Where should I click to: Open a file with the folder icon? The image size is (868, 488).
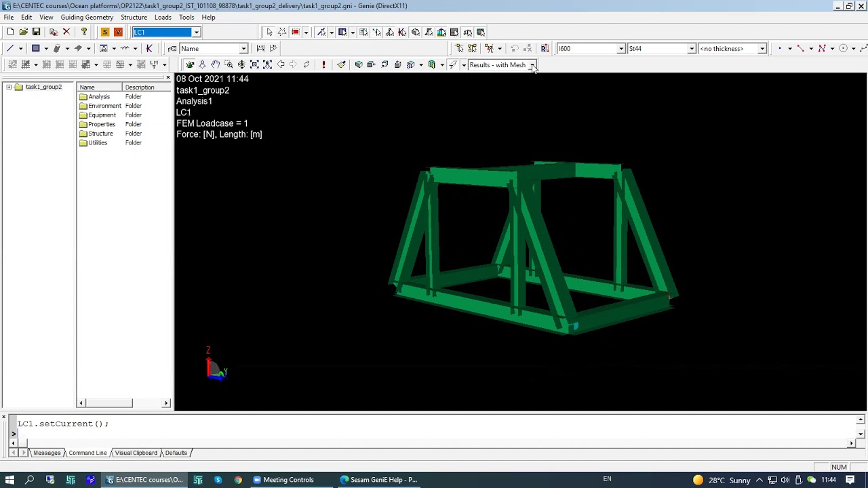(24, 32)
